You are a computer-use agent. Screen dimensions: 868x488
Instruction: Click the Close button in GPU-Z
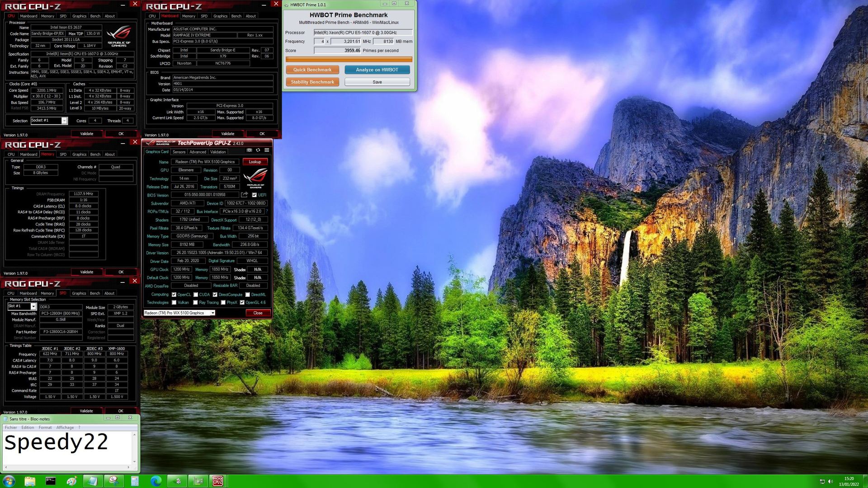coord(258,313)
